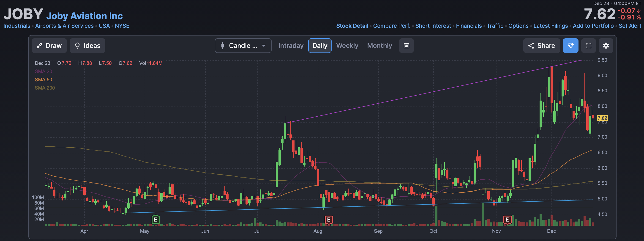Toggle fullscreen chart mode icon
644x241 pixels.
(588, 46)
